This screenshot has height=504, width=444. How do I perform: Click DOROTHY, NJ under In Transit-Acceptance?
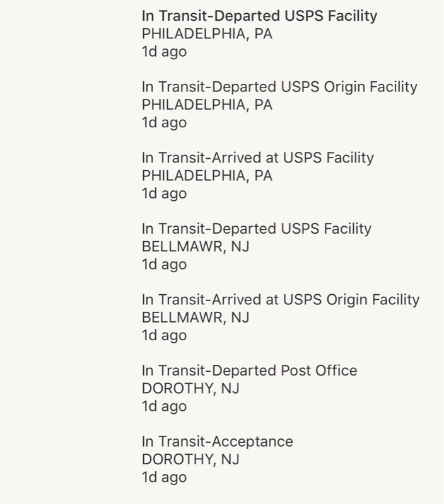coord(190,460)
